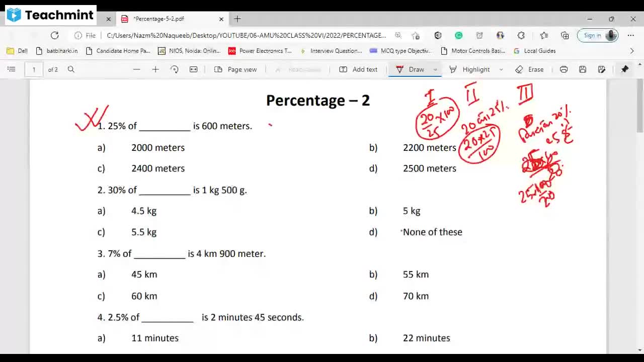Click the File site info icon
644x362 pixels.
pyautogui.click(x=85, y=35)
